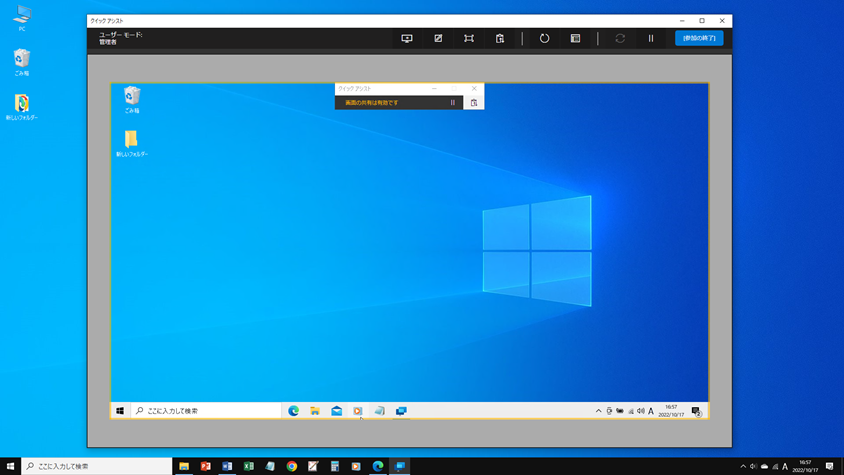Select the remote desktop Recycle Bin icon
Image resolution: width=844 pixels, height=475 pixels.
tap(132, 100)
